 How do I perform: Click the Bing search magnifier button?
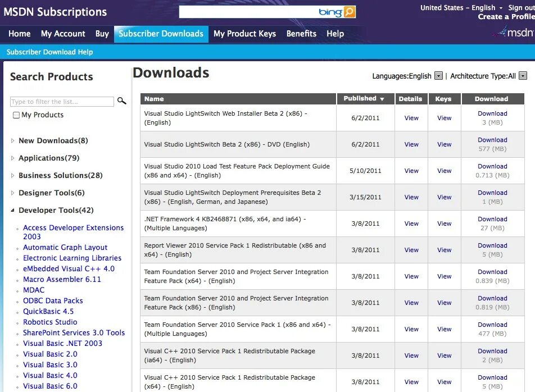[x=350, y=12]
